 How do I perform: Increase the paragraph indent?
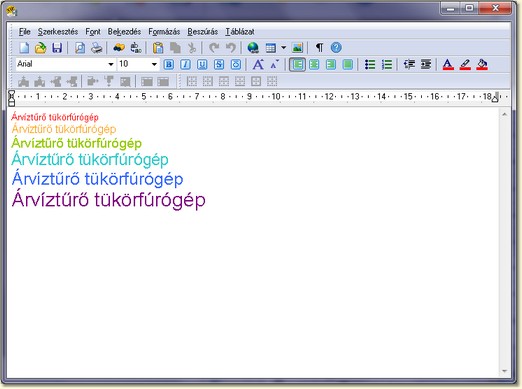click(426, 64)
